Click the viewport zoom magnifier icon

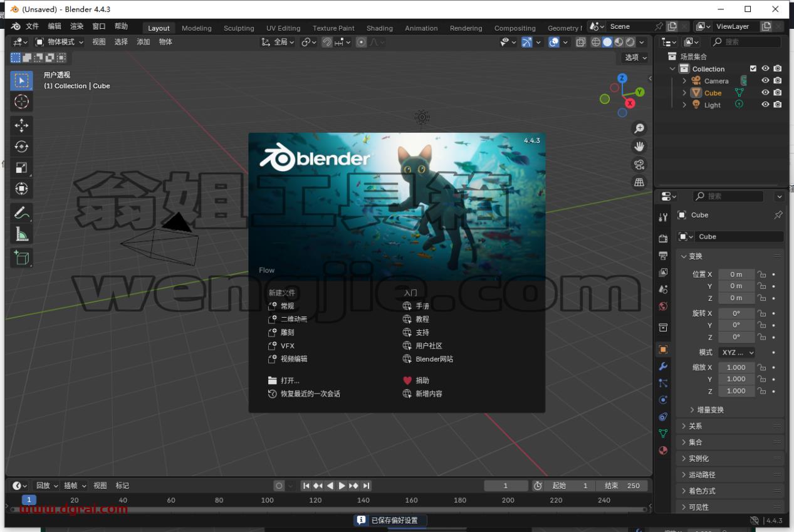click(x=639, y=128)
